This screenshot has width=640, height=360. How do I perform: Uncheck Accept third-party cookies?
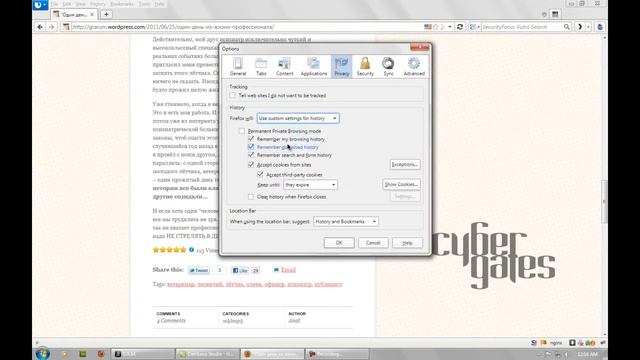coord(260,174)
